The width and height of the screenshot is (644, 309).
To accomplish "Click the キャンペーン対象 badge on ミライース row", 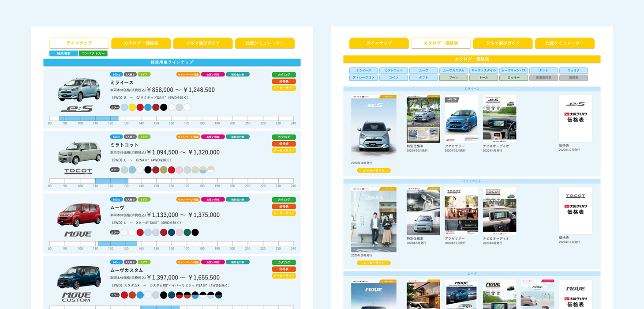I will 188,75.
